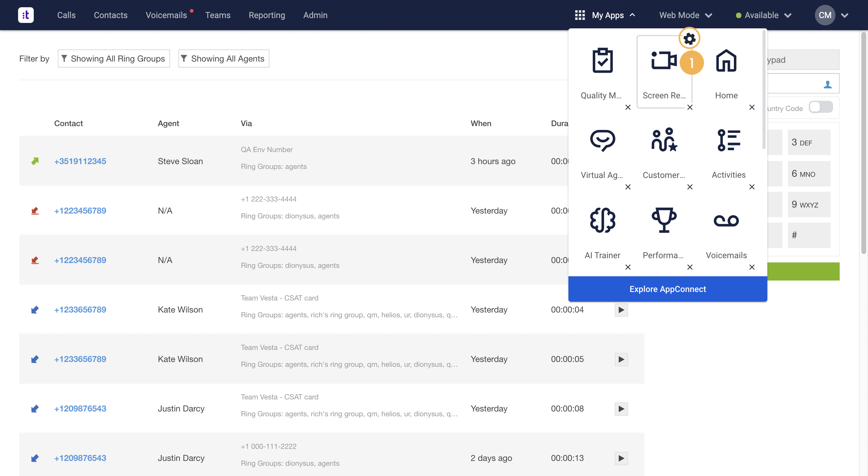The width and height of the screenshot is (868, 476).
Task: Open the Teams tab
Action: coord(218,15)
